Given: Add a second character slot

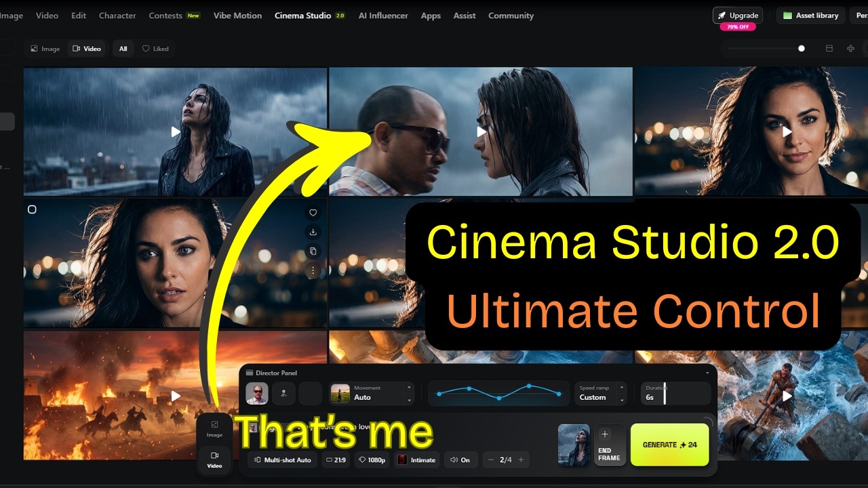Looking at the screenshot, I should pos(283,394).
